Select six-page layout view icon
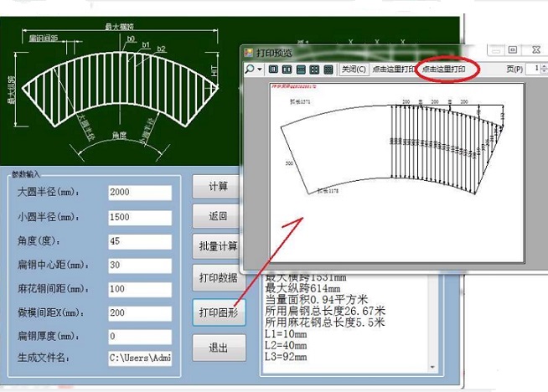This screenshot has width=548, height=392. pos(328,70)
